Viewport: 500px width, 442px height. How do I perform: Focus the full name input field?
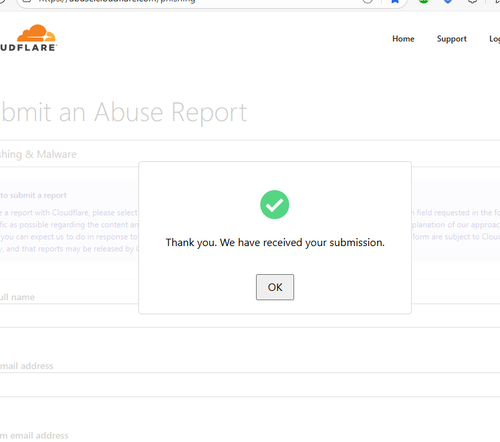(x=250, y=315)
